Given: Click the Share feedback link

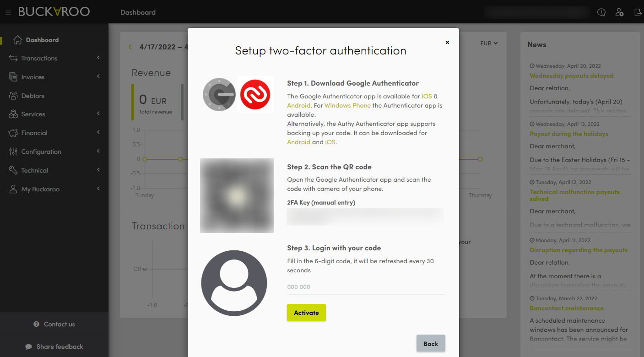Looking at the screenshot, I should click(60, 346).
